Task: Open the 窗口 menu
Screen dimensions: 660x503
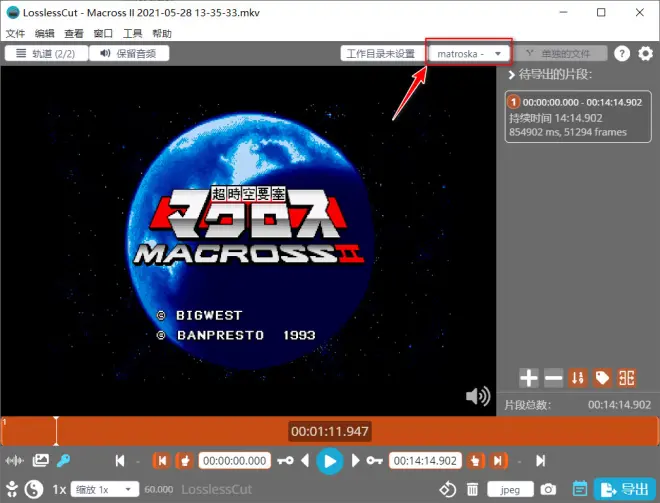Action: click(103, 34)
